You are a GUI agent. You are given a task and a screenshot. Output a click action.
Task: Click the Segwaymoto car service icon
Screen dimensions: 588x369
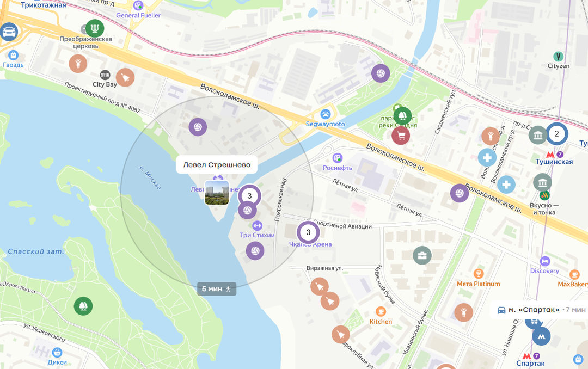pos(325,114)
